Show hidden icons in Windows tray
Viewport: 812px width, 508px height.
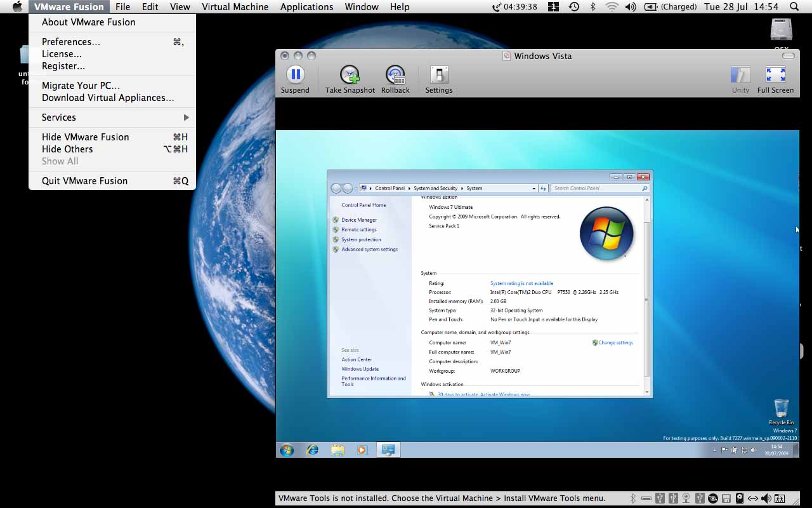tap(714, 450)
